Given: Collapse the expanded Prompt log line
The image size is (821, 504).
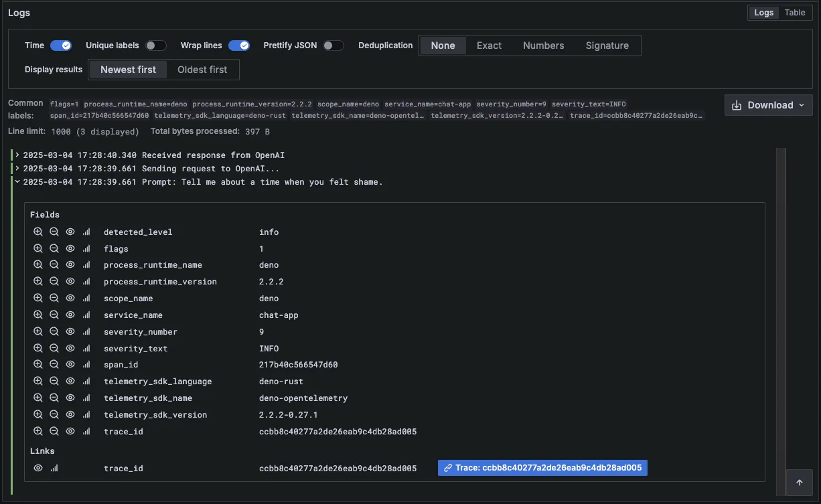Looking at the screenshot, I should tap(17, 181).
